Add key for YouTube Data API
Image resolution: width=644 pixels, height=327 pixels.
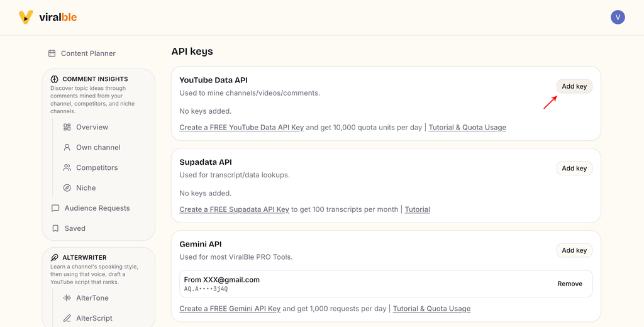click(x=574, y=86)
